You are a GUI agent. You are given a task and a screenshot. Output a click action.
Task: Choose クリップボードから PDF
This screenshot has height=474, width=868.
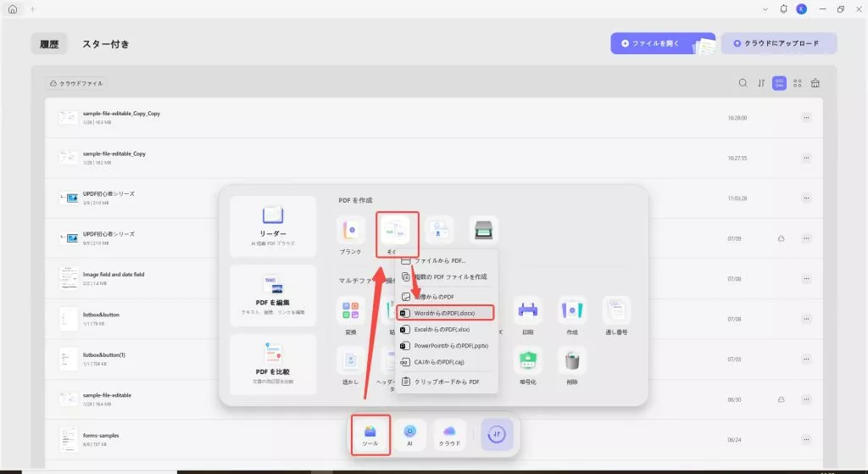(x=446, y=382)
